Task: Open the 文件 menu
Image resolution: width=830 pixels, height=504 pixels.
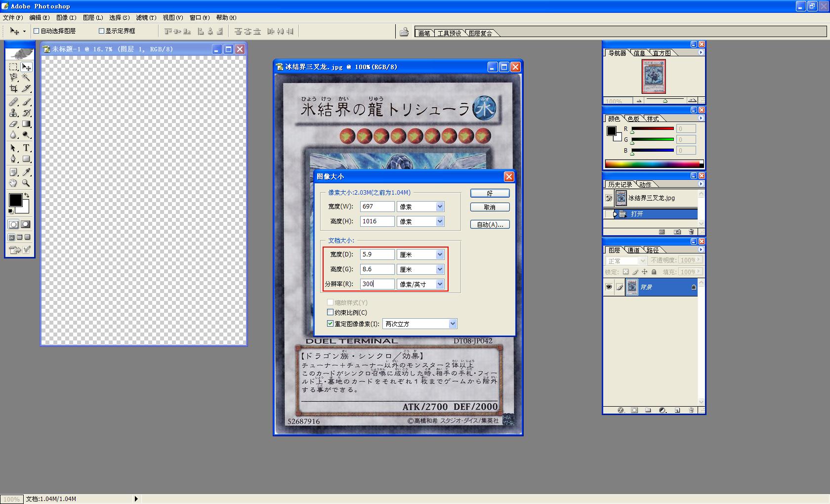Action: click(13, 17)
